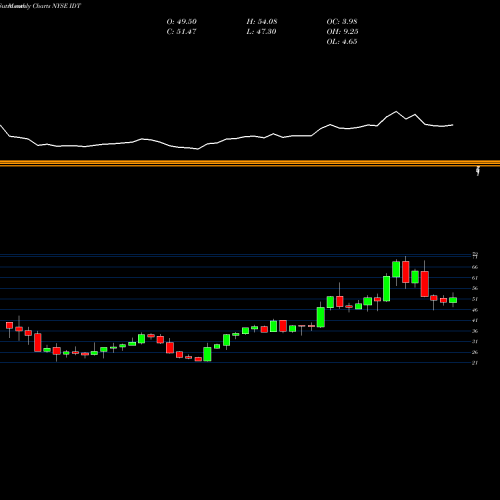Click the price axis label '51'
The height and width of the screenshot is (500, 500).
point(475,299)
